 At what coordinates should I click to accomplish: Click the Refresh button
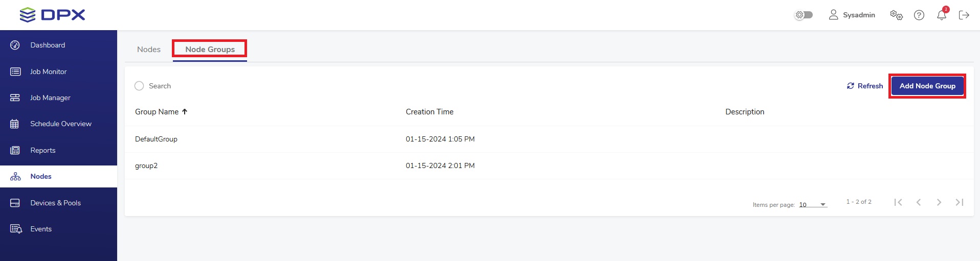(x=864, y=86)
